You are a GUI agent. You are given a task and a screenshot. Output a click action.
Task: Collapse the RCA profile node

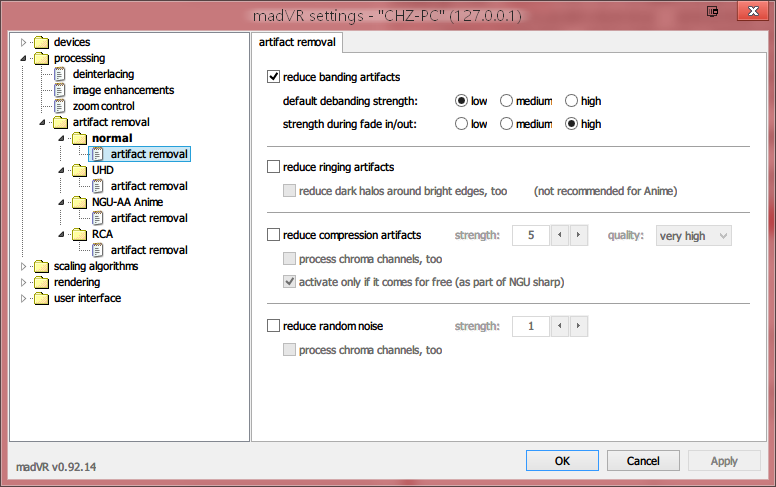click(x=61, y=234)
